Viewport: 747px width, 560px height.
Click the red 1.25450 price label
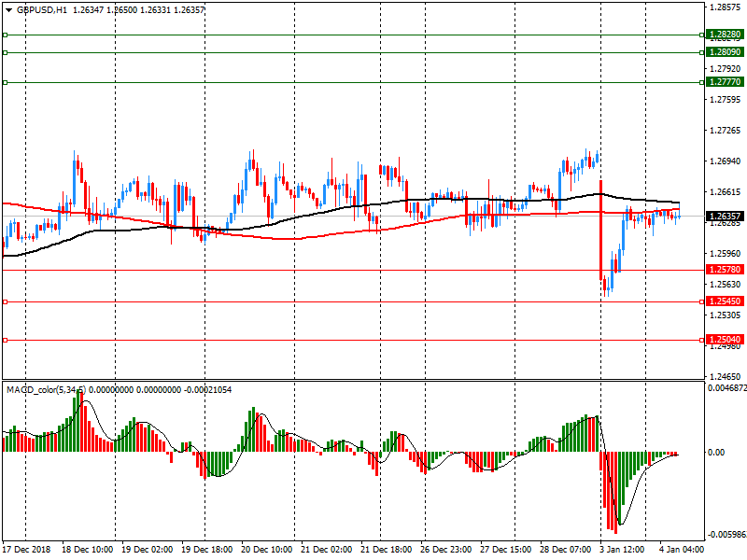tap(725, 301)
